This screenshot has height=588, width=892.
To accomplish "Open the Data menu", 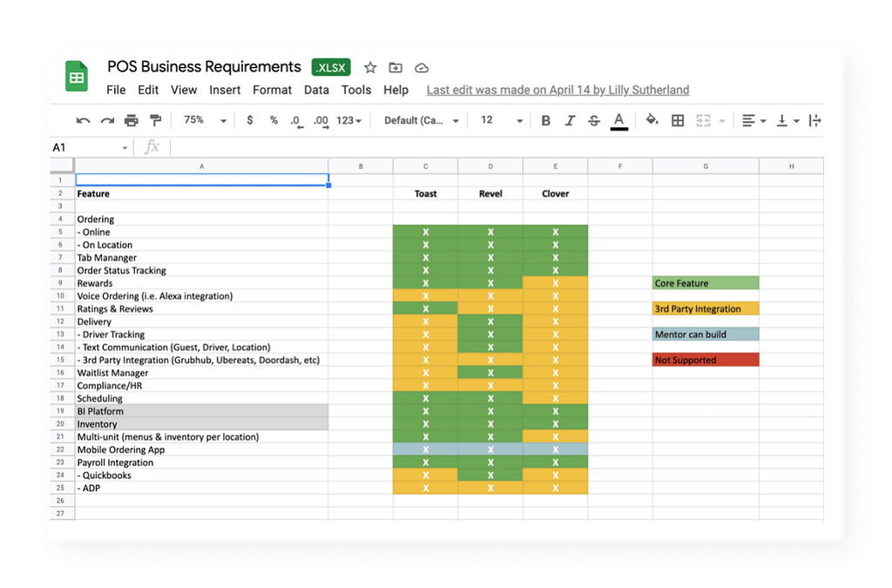I will (x=316, y=90).
